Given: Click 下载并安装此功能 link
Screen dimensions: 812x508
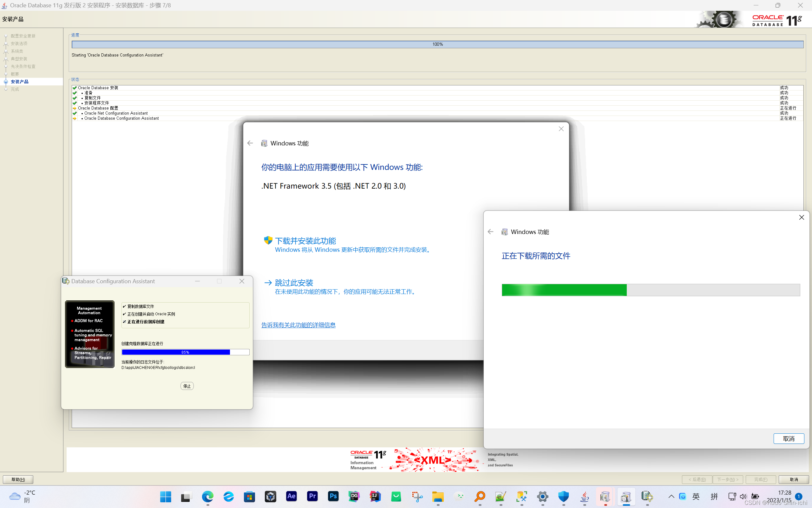Looking at the screenshot, I should (305, 241).
